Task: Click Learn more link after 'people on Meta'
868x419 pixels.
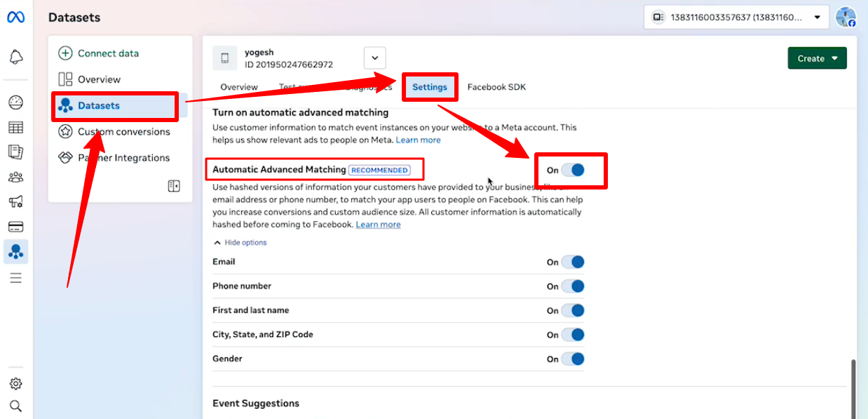Action: (419, 140)
